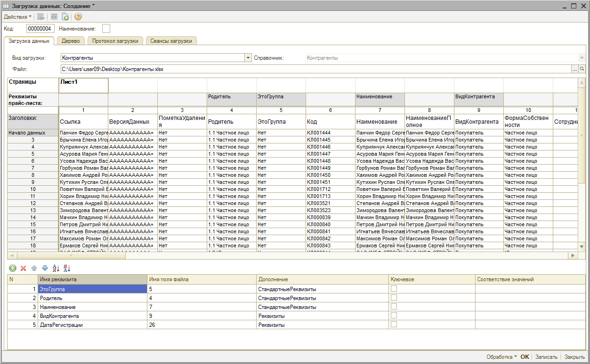Click the OK button

pyautogui.click(x=525, y=357)
